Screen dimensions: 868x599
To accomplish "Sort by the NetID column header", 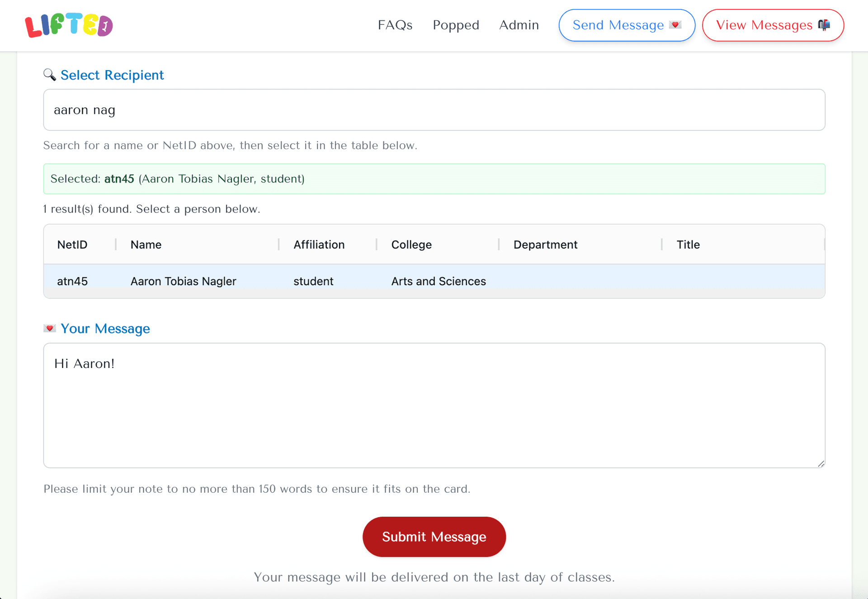I will 72,245.
